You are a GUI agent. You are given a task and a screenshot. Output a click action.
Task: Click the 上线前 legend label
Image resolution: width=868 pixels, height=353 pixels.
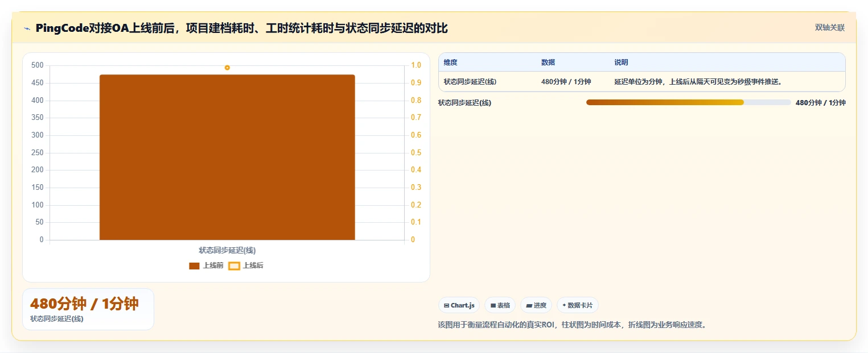click(213, 265)
